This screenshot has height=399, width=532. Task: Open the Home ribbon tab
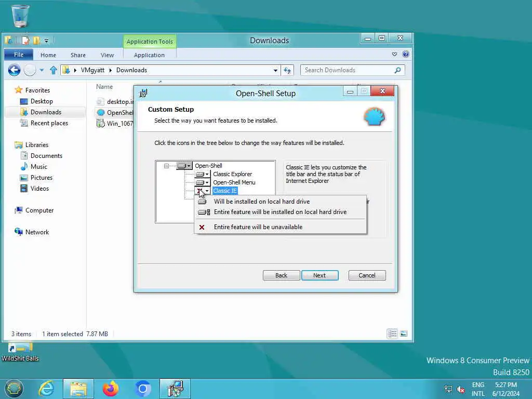(x=48, y=55)
